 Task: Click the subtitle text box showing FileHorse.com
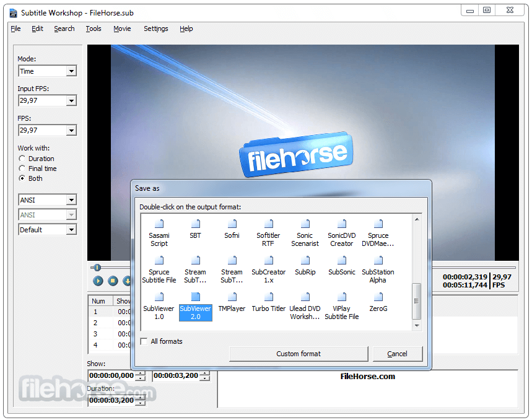click(368, 389)
